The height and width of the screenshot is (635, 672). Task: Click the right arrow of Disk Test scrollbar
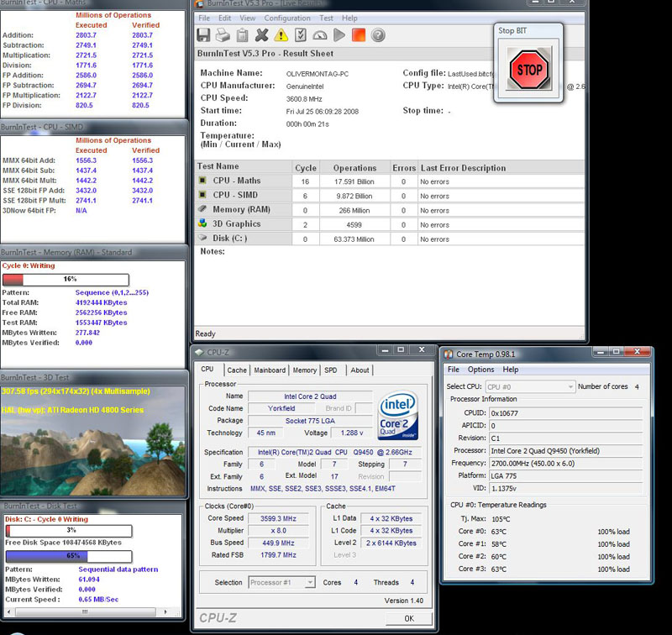click(166, 611)
